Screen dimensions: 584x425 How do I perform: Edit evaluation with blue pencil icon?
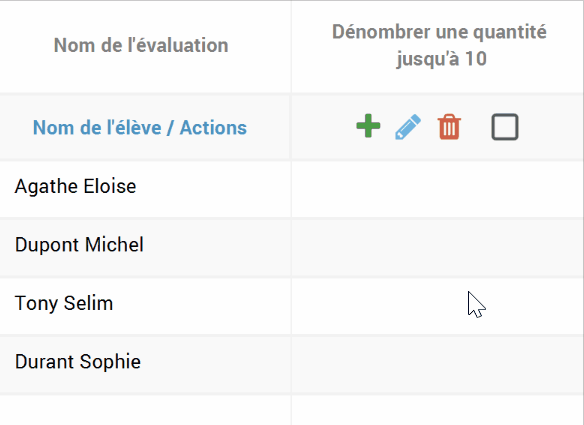pyautogui.click(x=408, y=127)
